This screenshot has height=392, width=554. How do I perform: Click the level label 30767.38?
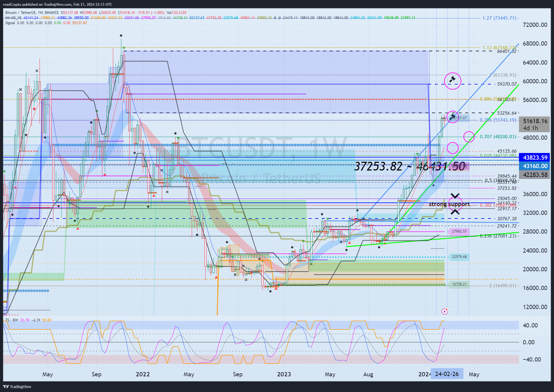(x=507, y=219)
